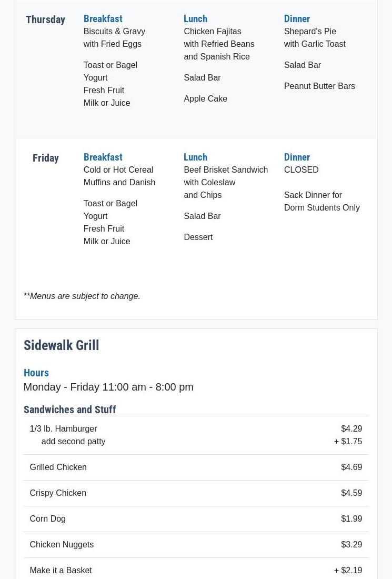Click the Thursday Dinner heading
This screenshot has height=579, width=392.
pos(297,19)
